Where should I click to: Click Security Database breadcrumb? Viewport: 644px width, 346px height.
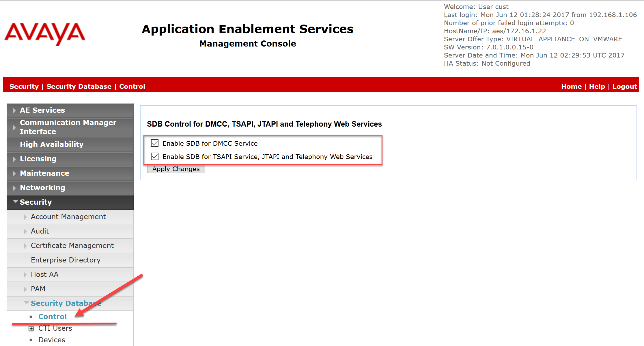[x=79, y=87]
